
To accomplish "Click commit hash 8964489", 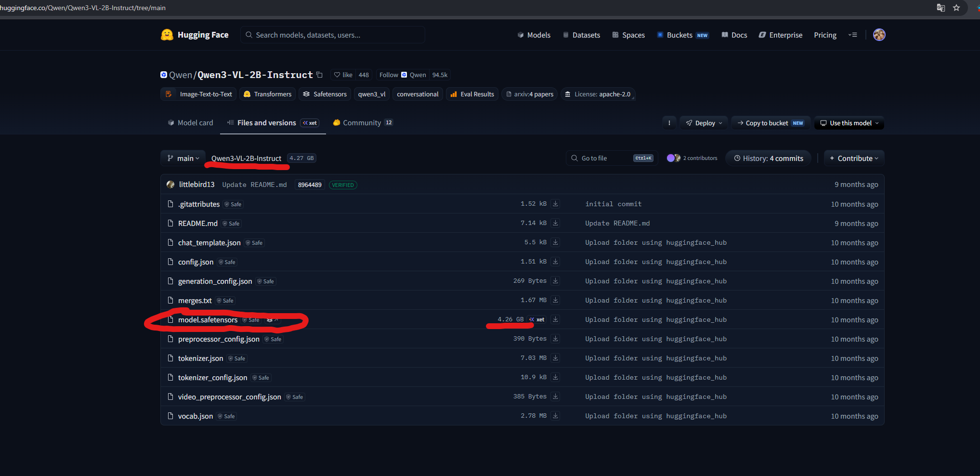I will click(x=310, y=185).
